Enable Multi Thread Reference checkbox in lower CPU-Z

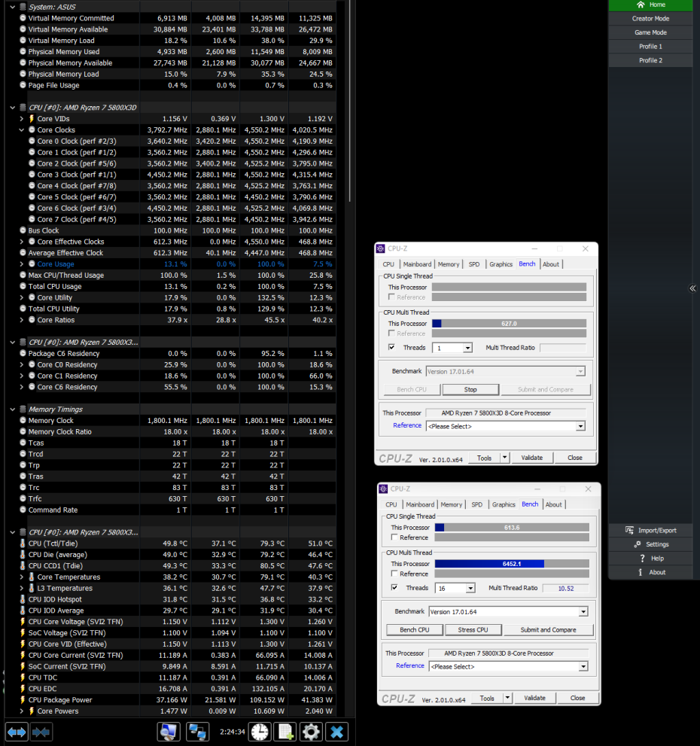(x=394, y=574)
